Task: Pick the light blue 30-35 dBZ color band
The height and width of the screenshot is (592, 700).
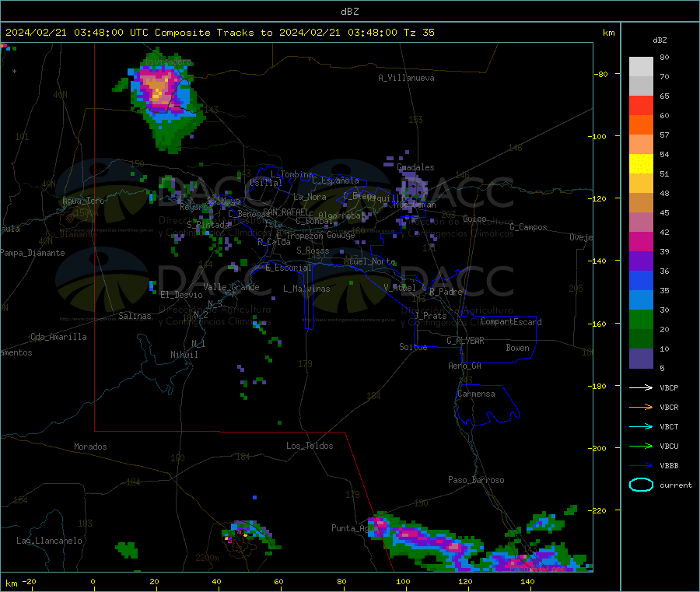Action: coord(641,300)
